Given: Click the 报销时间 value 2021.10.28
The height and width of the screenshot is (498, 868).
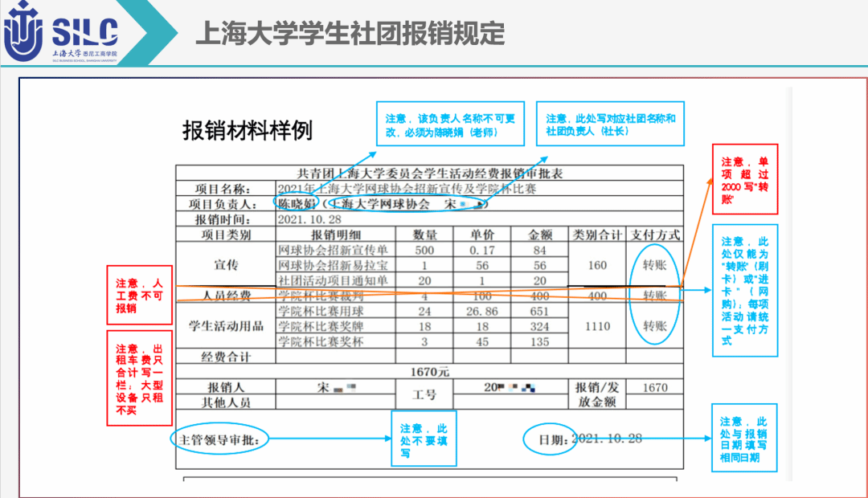Looking at the screenshot, I should pyautogui.click(x=308, y=219).
